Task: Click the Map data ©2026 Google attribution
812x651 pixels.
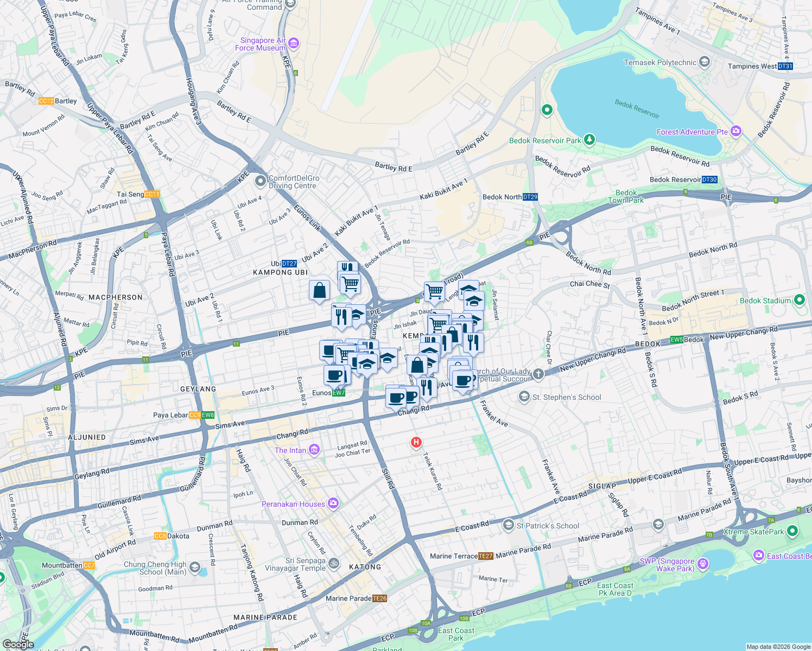Action: (x=778, y=647)
